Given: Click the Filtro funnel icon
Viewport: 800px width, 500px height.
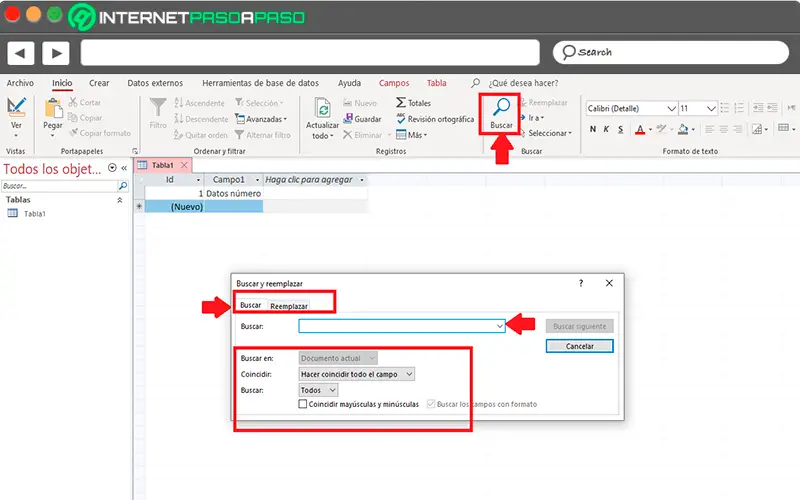Looking at the screenshot, I should coord(158,107).
